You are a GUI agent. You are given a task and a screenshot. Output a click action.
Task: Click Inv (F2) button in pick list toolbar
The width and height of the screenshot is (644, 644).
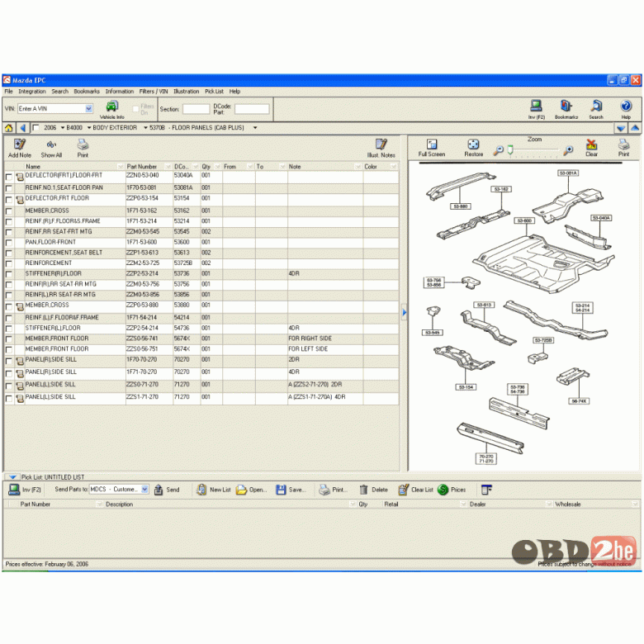[x=25, y=490]
